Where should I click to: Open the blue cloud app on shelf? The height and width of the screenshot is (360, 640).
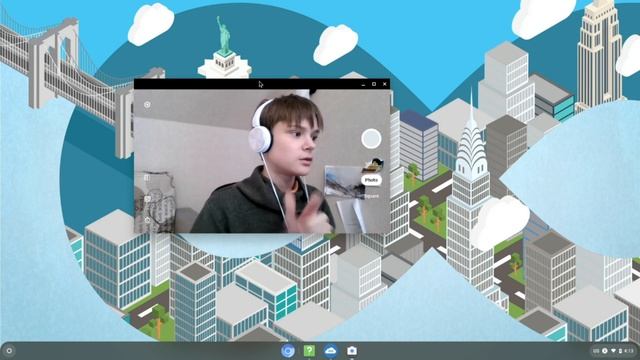click(331, 351)
